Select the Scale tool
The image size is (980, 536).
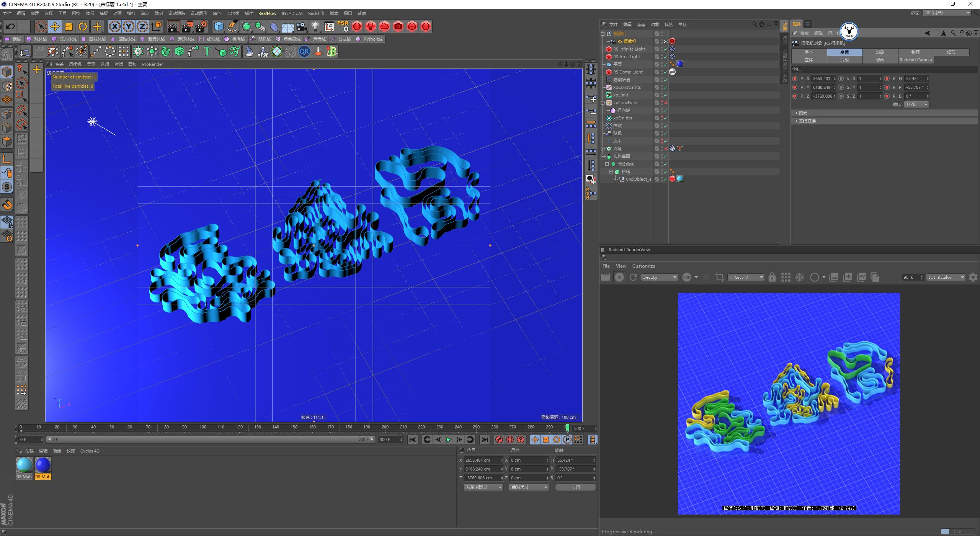[x=69, y=26]
